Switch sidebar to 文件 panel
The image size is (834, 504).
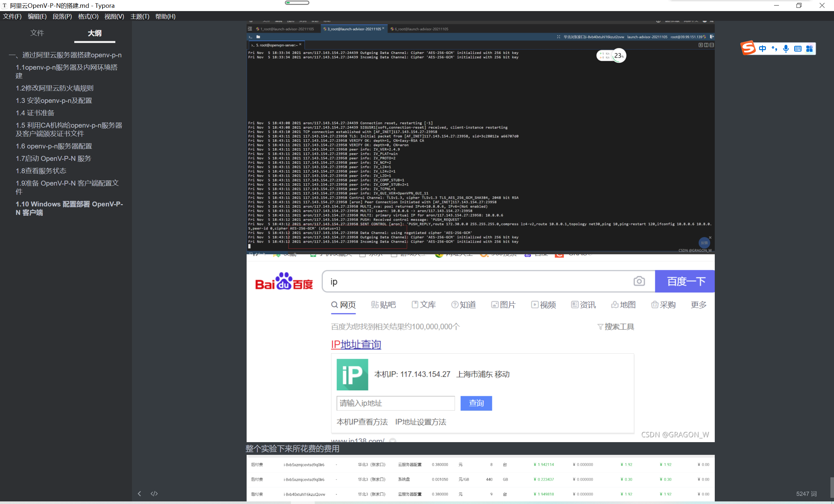point(37,33)
